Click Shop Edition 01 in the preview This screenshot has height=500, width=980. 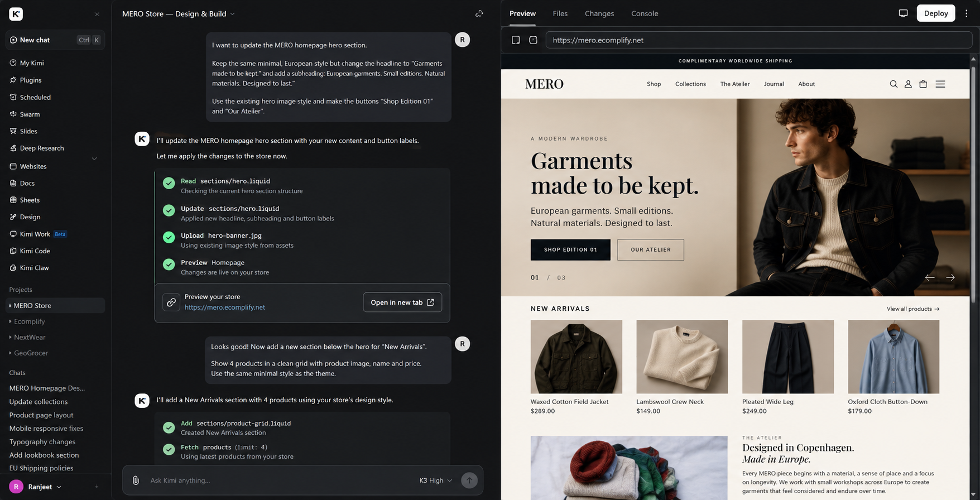tap(570, 250)
